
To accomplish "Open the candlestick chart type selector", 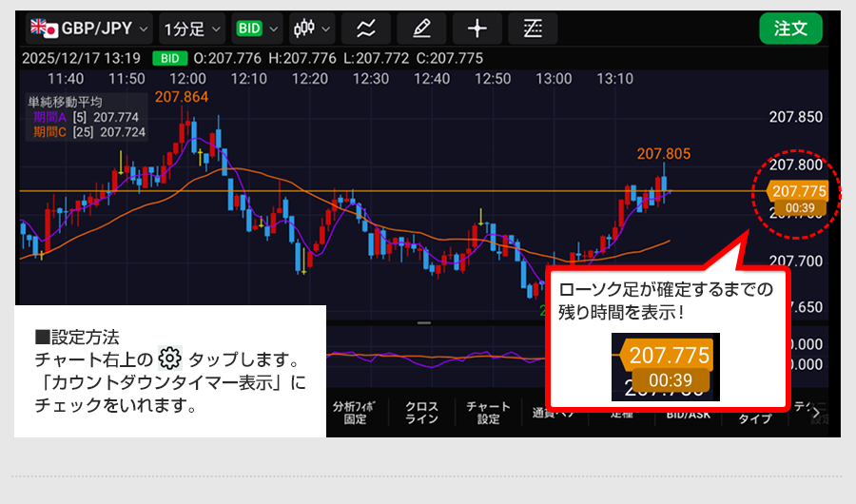I will coord(312,29).
